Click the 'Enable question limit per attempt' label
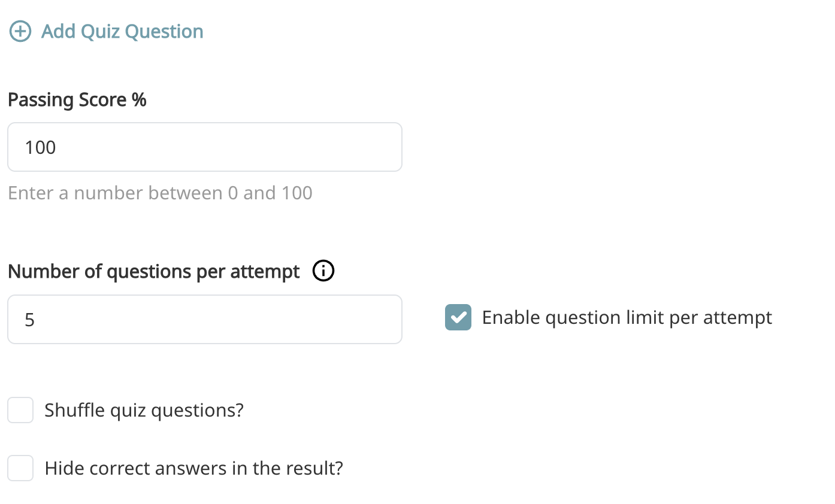This screenshot has height=504, width=835. pyautogui.click(x=627, y=317)
